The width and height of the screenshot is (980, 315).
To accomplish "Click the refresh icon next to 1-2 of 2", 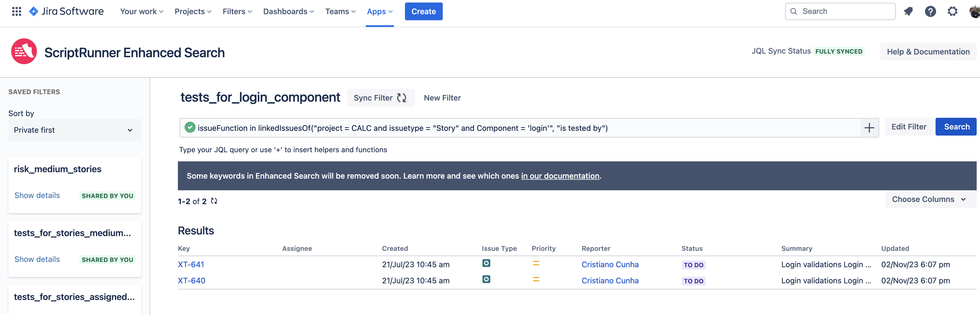I will [214, 201].
